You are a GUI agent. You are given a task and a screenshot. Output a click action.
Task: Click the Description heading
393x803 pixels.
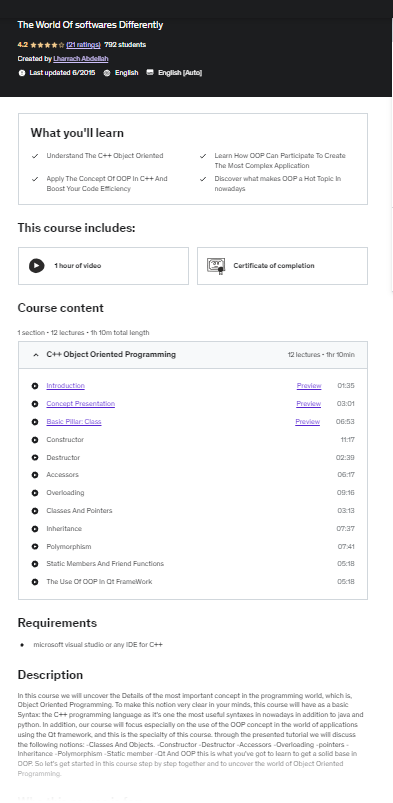pos(50,675)
